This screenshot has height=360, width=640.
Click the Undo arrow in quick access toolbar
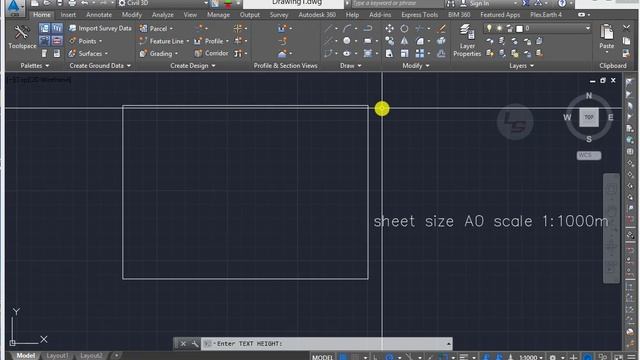coord(84,3)
